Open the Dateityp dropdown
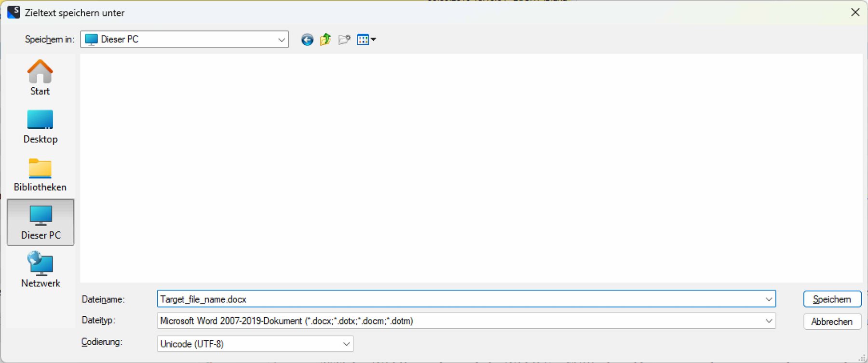 click(x=466, y=321)
